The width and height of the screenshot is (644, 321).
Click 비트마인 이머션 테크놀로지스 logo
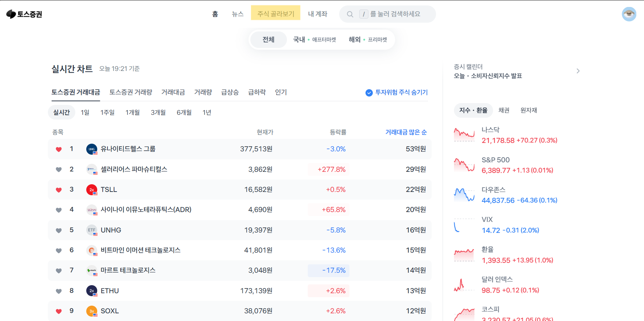92,250
